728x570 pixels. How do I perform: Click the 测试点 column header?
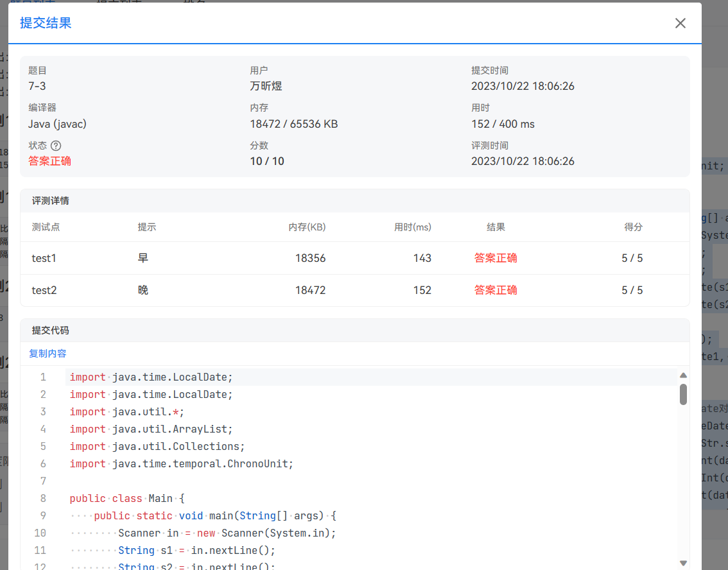pyautogui.click(x=46, y=227)
